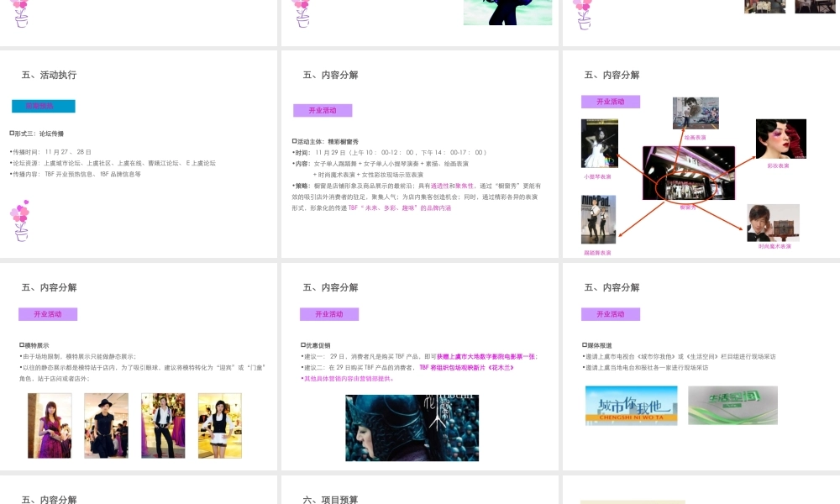Click 开业活动 label on 模特展示 slide

48,314
